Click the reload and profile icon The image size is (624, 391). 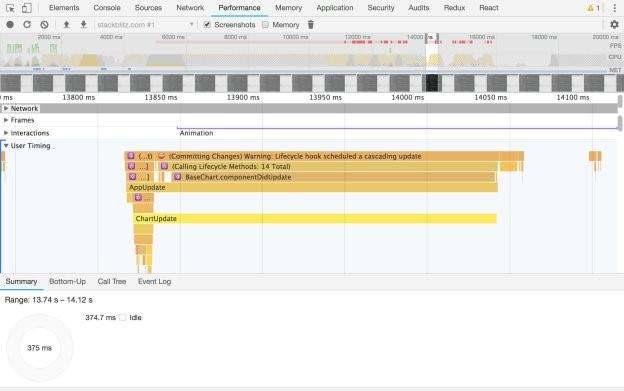pos(27,25)
